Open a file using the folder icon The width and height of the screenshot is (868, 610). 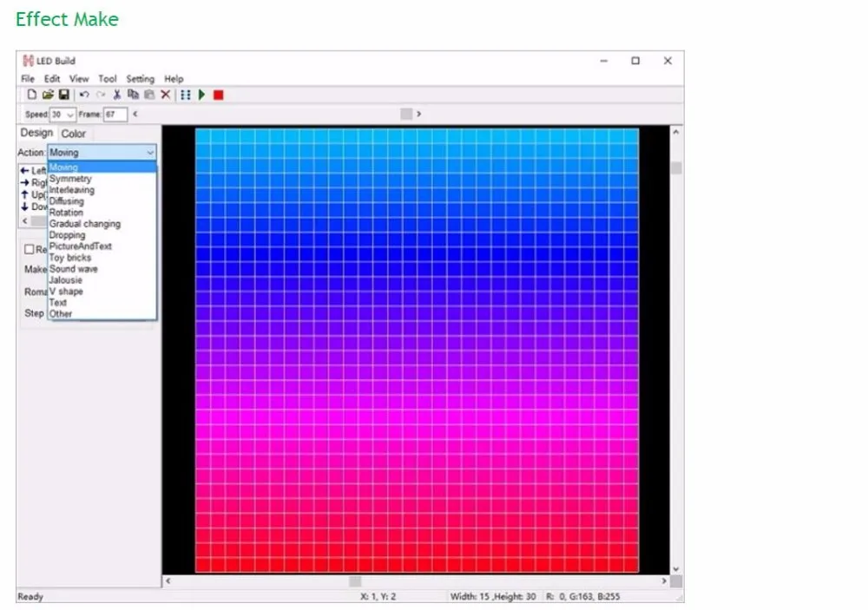click(x=48, y=95)
